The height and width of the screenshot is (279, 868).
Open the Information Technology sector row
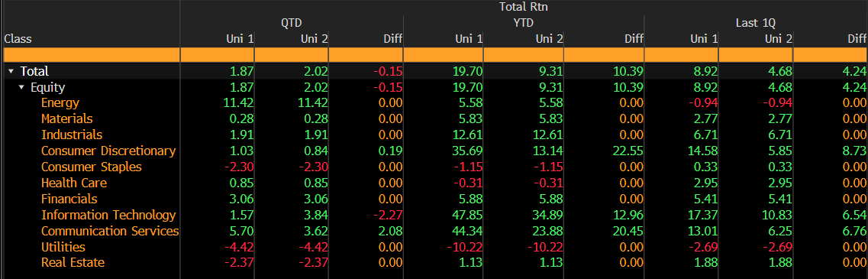(108, 216)
